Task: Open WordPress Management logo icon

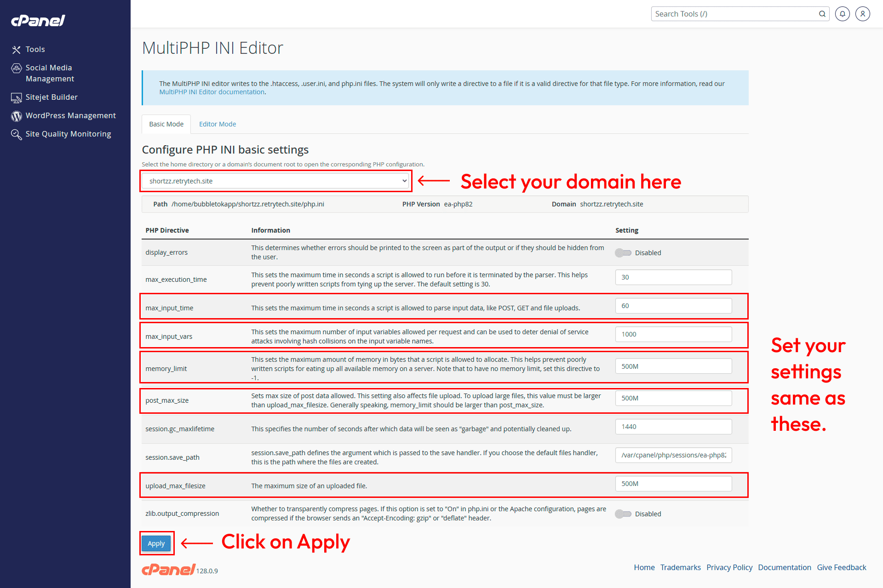Action: point(17,116)
